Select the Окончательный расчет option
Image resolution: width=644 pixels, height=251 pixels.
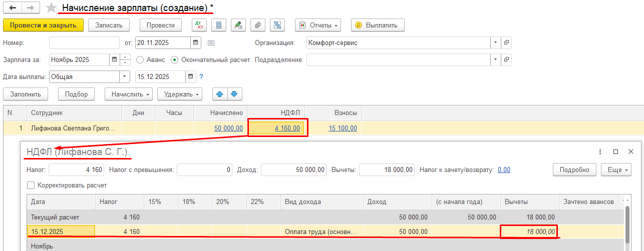click(x=175, y=60)
